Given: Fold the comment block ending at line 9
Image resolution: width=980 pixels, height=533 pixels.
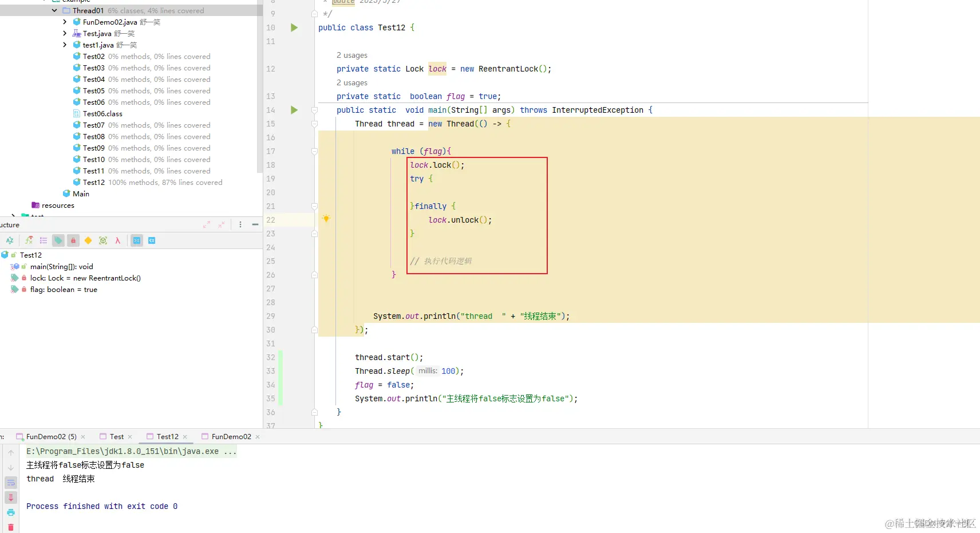Looking at the screenshot, I should coord(314,14).
